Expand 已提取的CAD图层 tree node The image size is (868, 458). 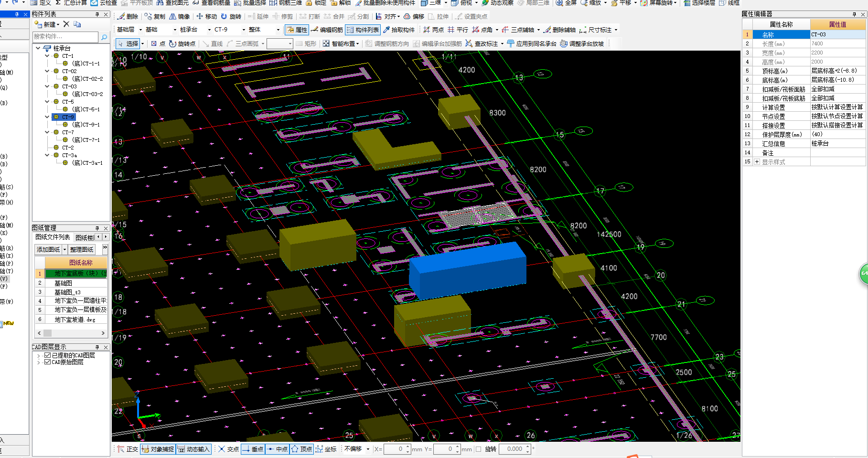coord(38,355)
